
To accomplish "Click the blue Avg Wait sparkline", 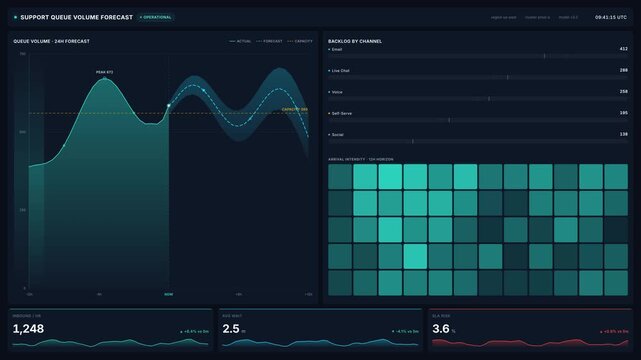I will click(320, 343).
